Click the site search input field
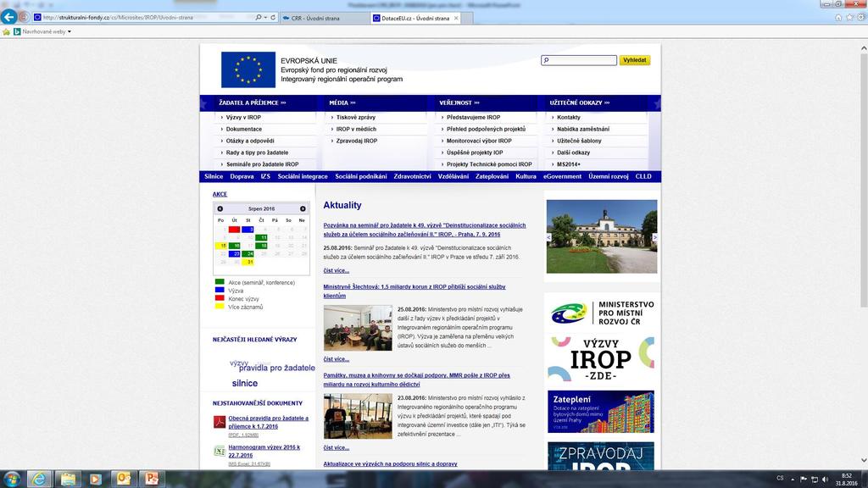The width and height of the screenshot is (868, 488). coord(578,60)
